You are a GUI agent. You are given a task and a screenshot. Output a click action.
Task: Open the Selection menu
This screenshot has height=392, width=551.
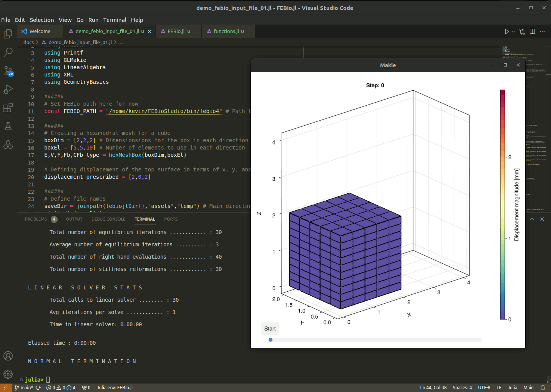[42, 20]
